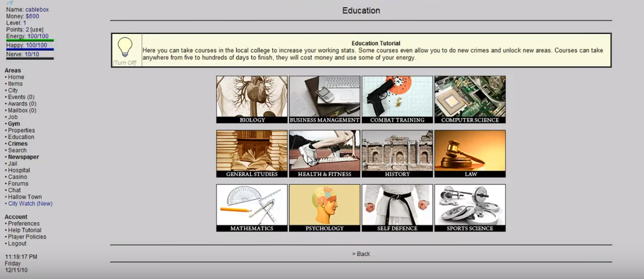Click the tutorial lightbulb icon

(125, 47)
